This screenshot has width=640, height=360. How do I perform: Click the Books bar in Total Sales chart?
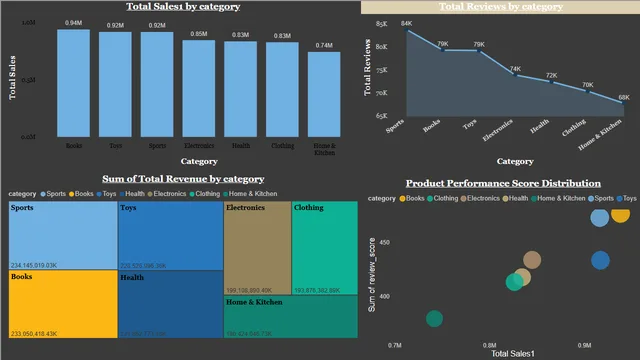[x=73, y=83]
